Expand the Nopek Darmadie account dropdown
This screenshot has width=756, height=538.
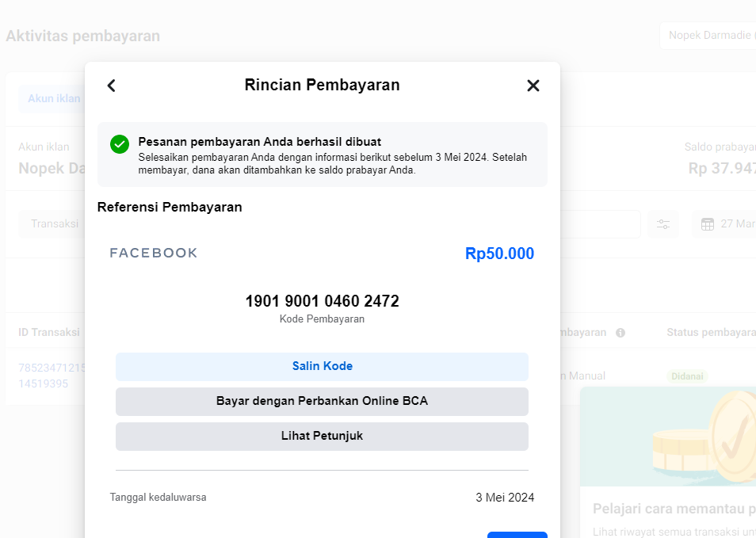coord(709,36)
